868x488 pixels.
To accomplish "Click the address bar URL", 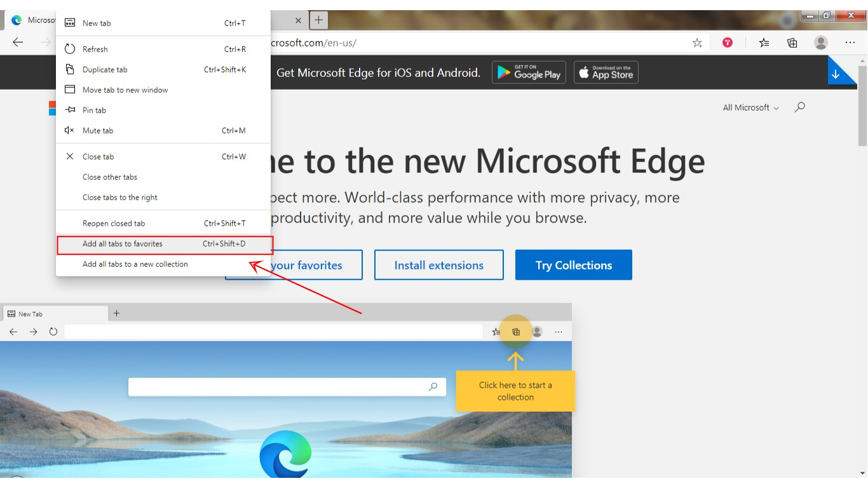I will click(314, 43).
